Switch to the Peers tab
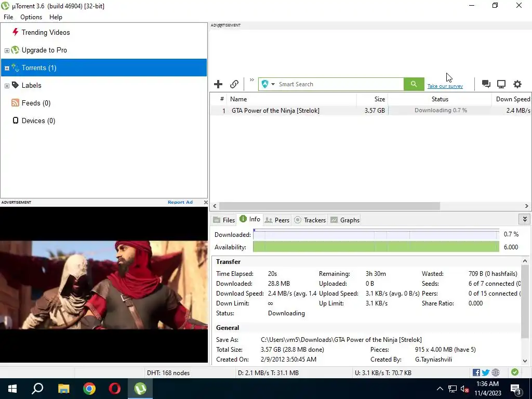 click(x=277, y=220)
